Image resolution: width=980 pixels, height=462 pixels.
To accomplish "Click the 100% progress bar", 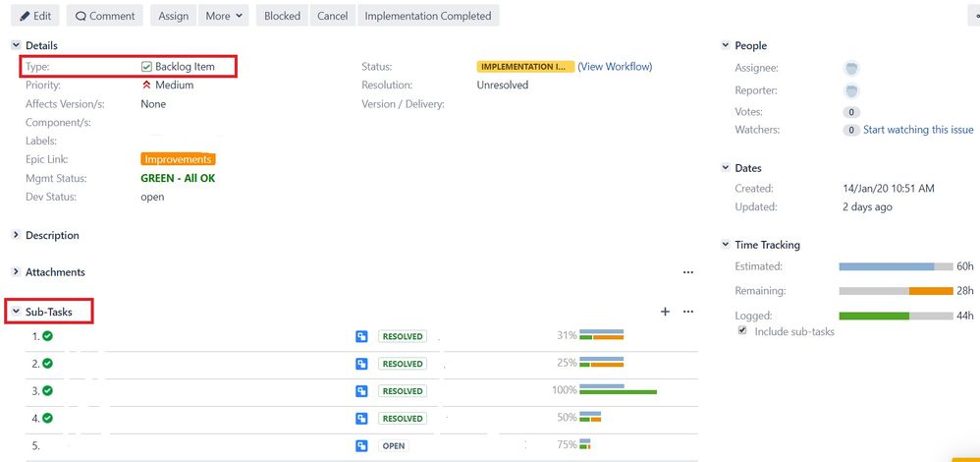I will pyautogui.click(x=618, y=388).
